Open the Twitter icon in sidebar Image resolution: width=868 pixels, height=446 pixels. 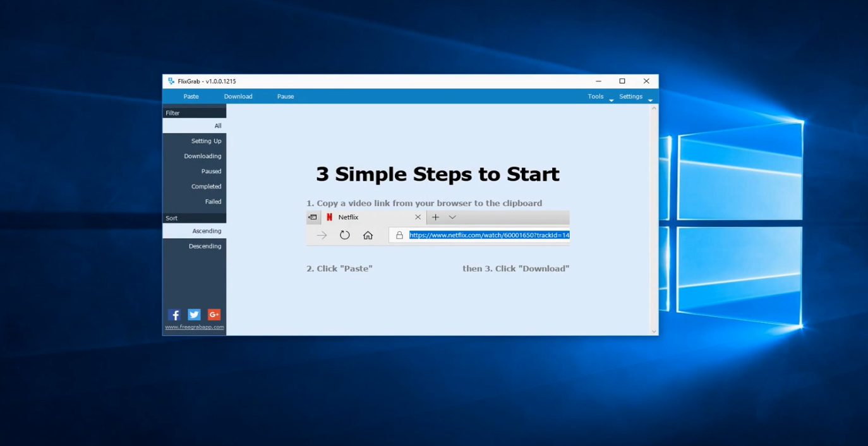click(194, 315)
